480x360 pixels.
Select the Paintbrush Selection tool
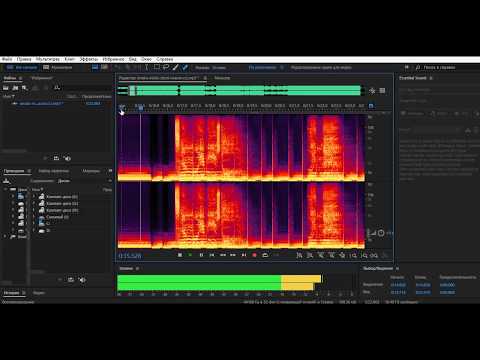pyautogui.click(x=175, y=67)
